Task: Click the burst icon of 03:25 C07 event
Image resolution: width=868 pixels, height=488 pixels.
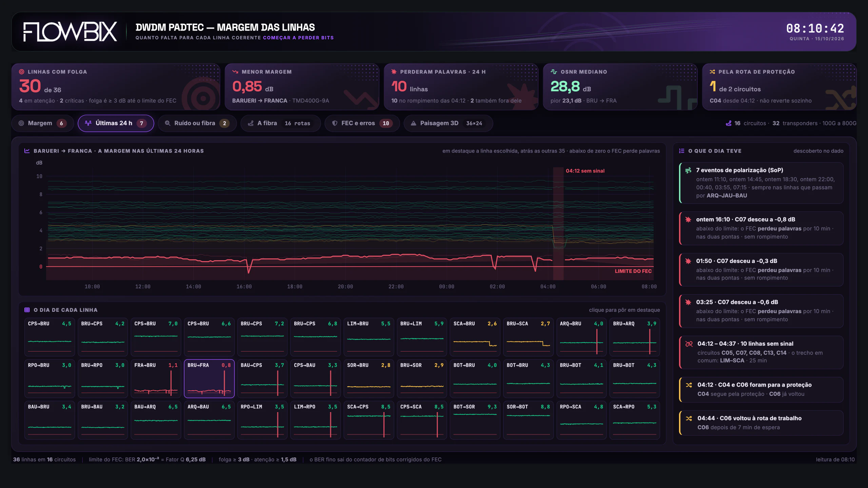Action: 688,302
